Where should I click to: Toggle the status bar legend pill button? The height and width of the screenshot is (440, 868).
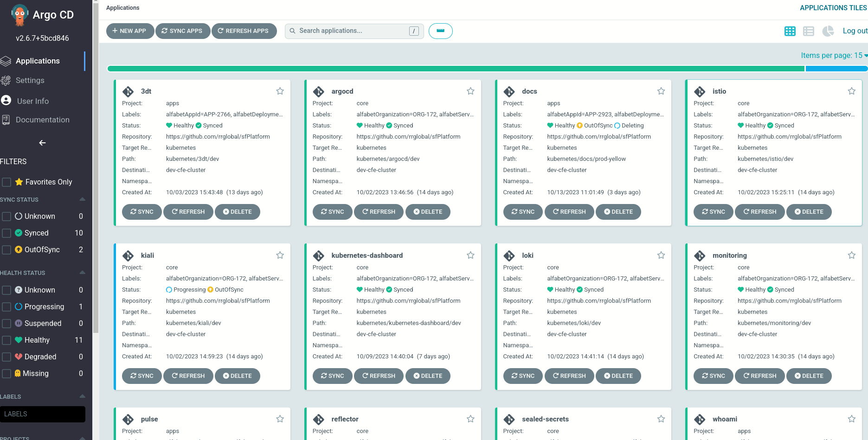[x=441, y=31]
